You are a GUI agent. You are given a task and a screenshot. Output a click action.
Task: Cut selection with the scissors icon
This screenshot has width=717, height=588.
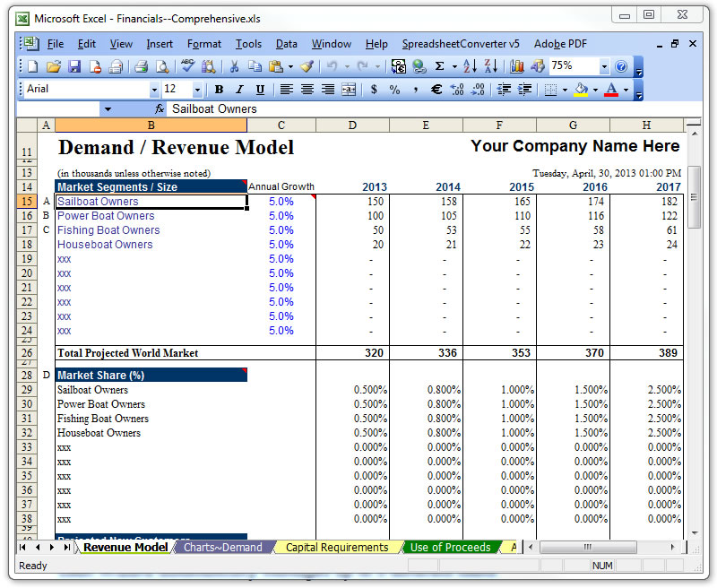pos(234,66)
